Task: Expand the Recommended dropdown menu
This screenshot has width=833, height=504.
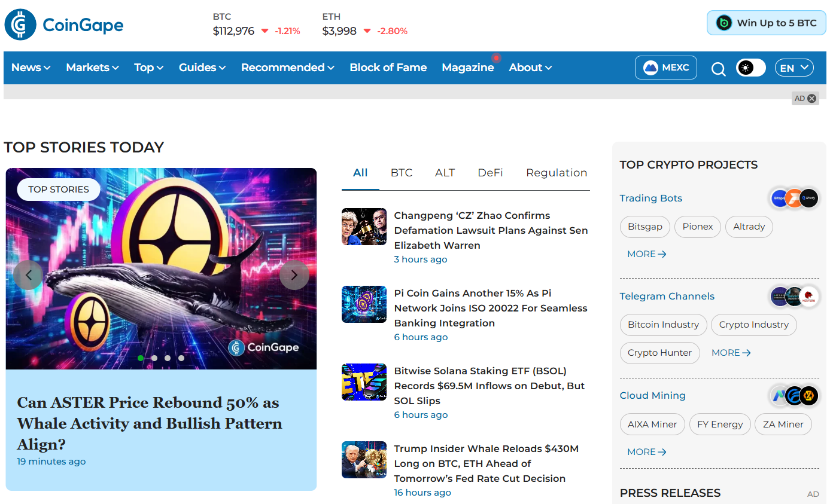Action: coord(288,68)
